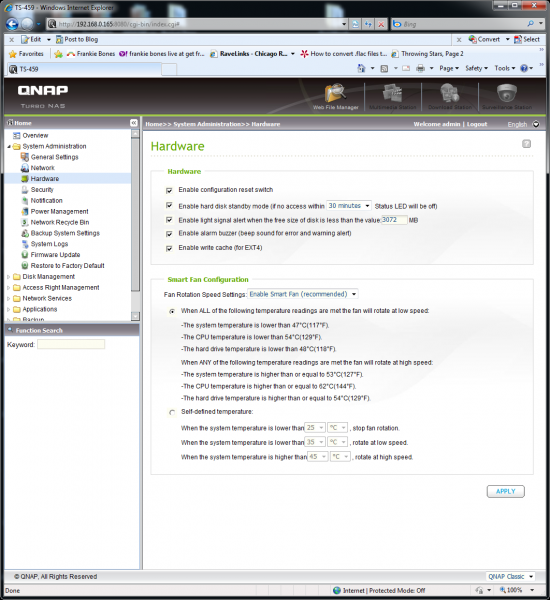Open Throwing Stars, Page 2 favorite
This screenshot has width=550, height=600.
click(x=428, y=54)
